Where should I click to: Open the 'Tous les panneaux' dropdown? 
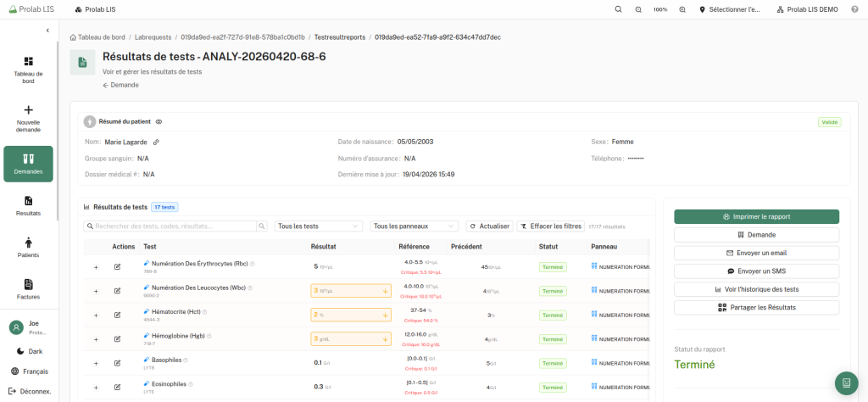[x=415, y=226]
